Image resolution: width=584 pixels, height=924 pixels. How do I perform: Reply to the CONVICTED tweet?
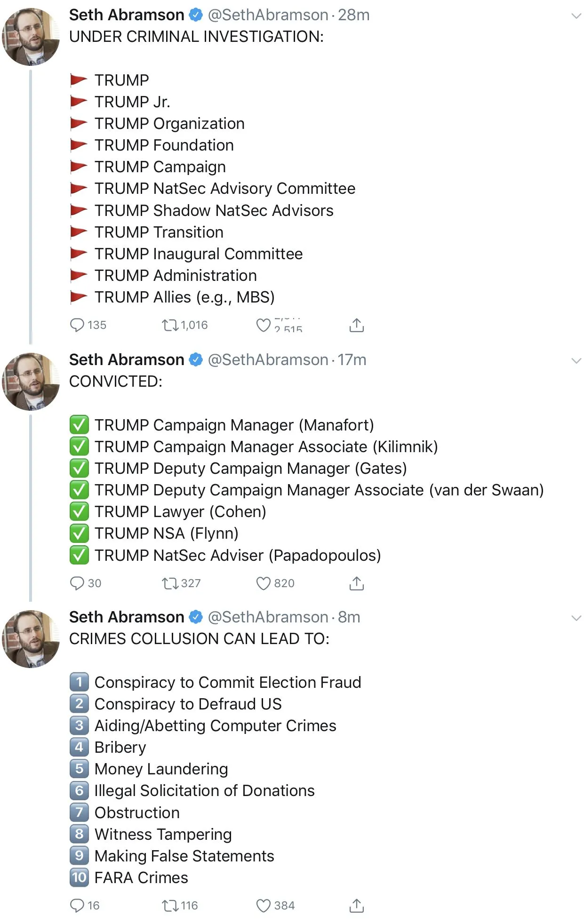click(77, 583)
